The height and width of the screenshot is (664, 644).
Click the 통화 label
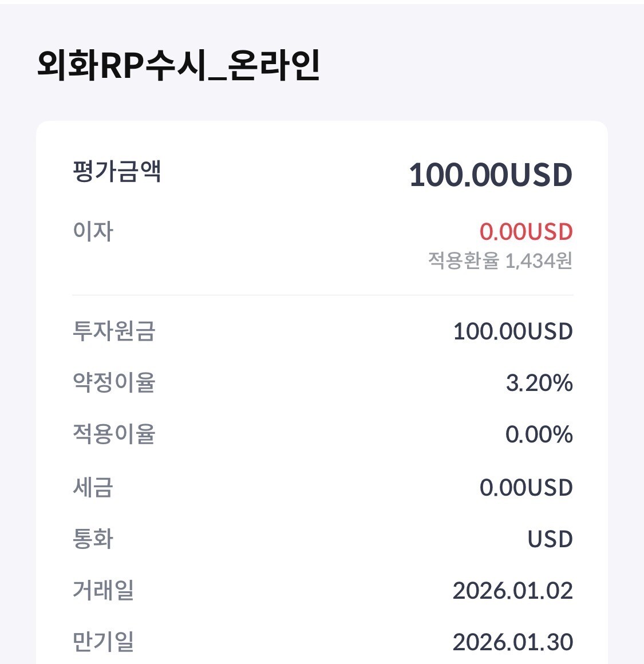pos(93,539)
